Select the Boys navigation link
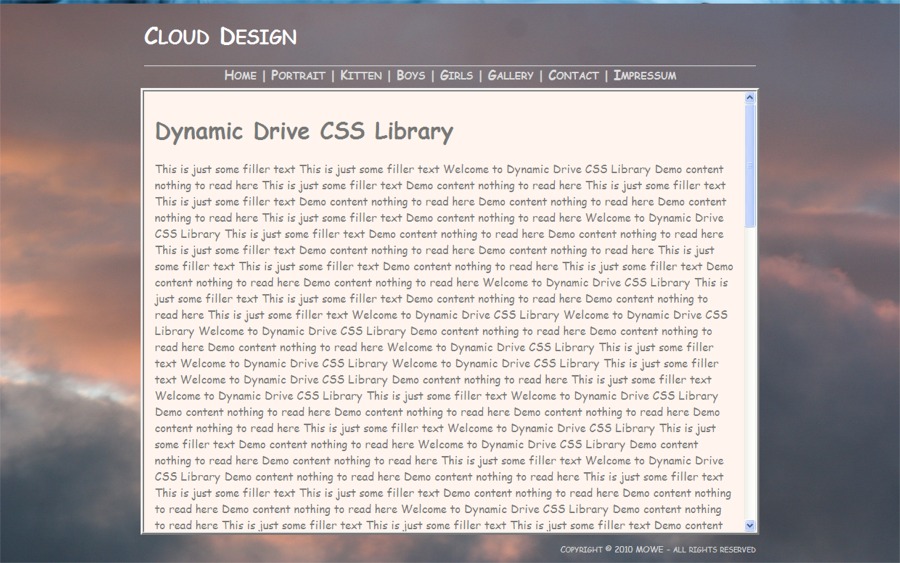The height and width of the screenshot is (563, 900). 411,75
